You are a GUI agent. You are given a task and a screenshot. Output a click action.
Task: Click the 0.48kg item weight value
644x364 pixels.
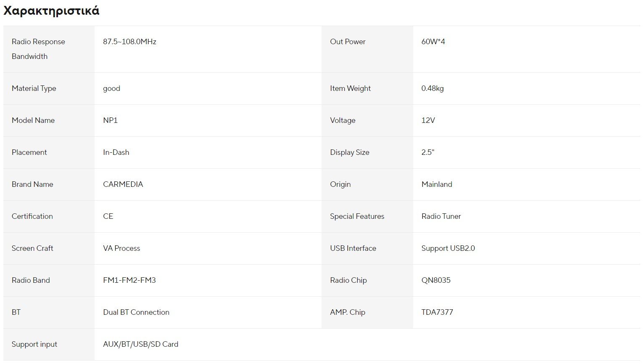pos(433,88)
